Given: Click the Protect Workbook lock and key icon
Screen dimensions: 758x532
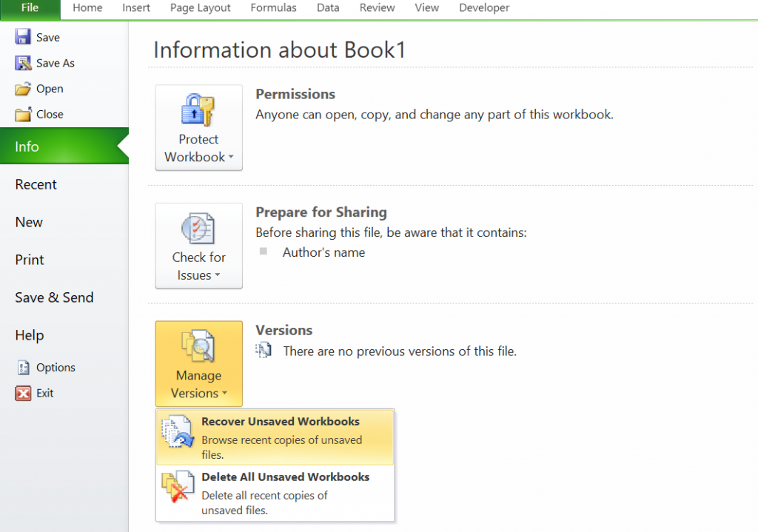Looking at the screenshot, I should [x=198, y=110].
